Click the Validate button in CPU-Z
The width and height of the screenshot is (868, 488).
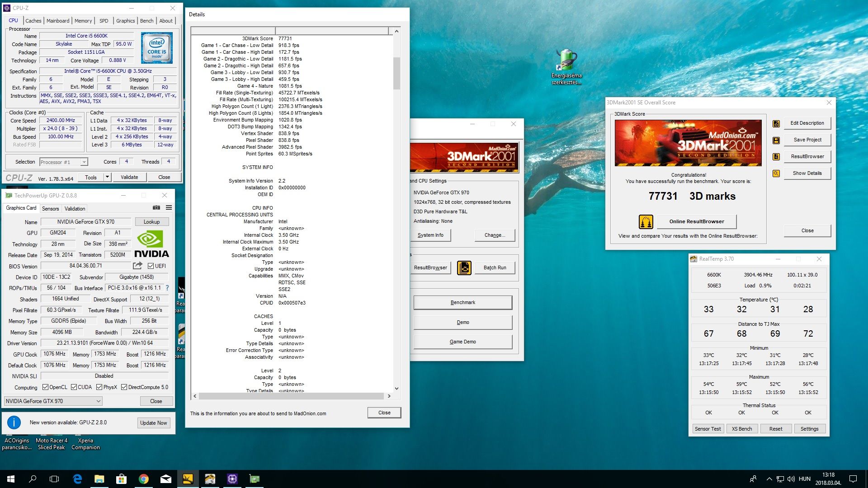[x=129, y=177]
